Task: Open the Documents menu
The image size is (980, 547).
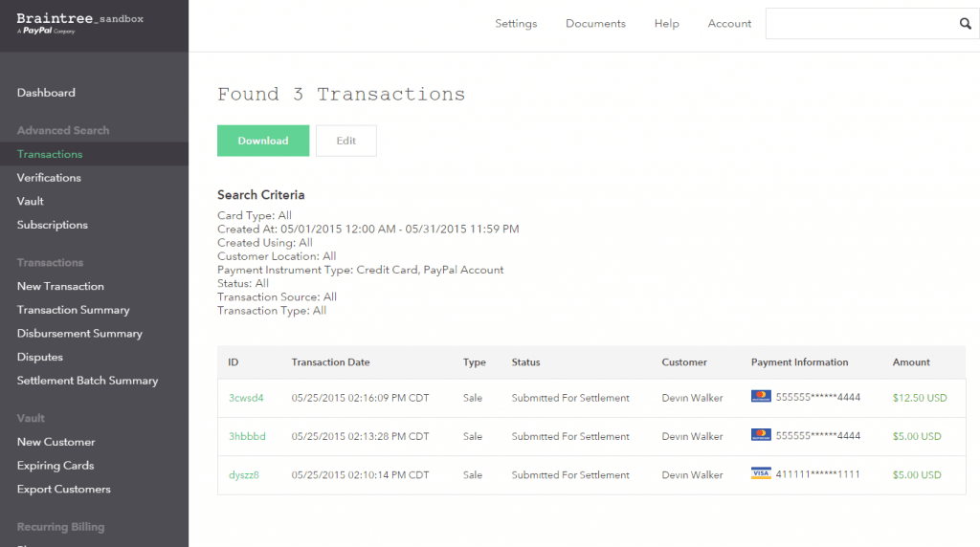Action: tap(595, 24)
